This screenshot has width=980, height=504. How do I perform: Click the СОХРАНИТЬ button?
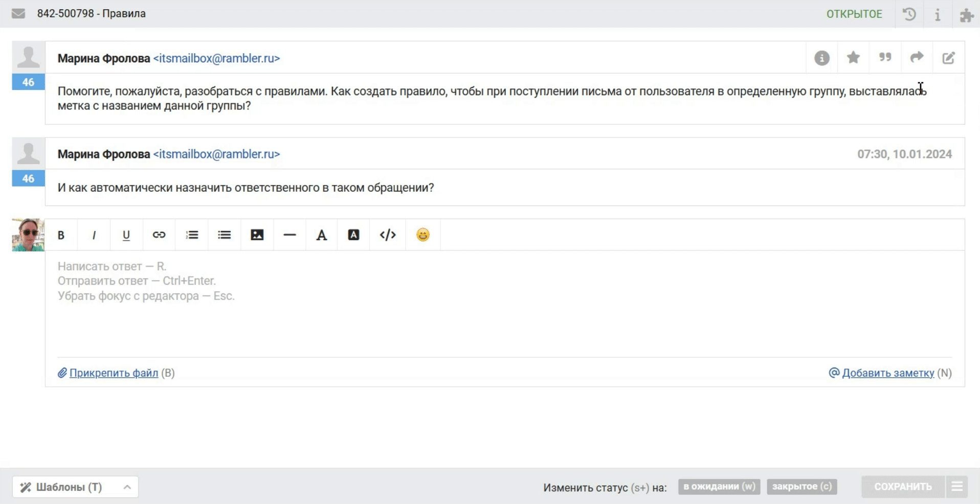(x=903, y=487)
